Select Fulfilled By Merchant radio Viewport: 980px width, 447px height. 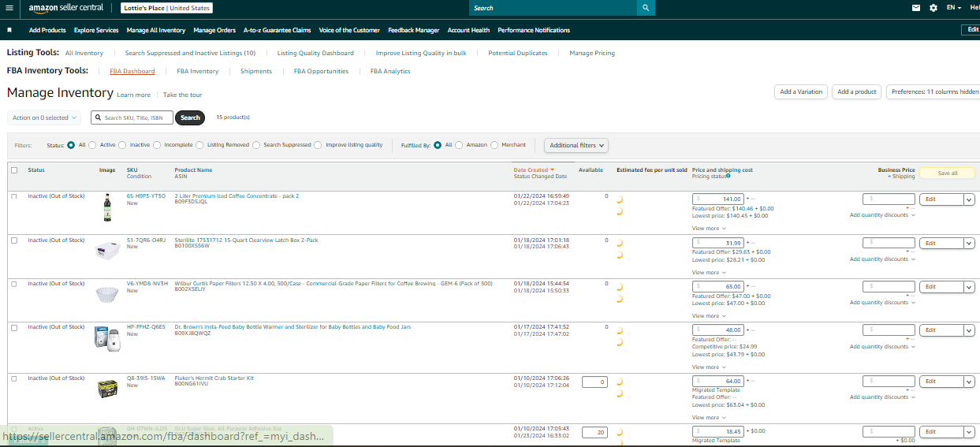[494, 145]
